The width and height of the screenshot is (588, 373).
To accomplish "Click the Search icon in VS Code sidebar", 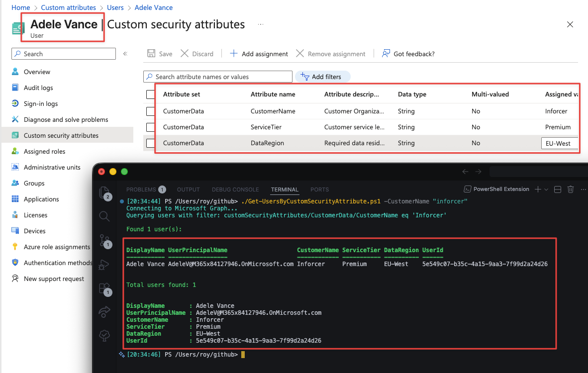I will pos(104,216).
